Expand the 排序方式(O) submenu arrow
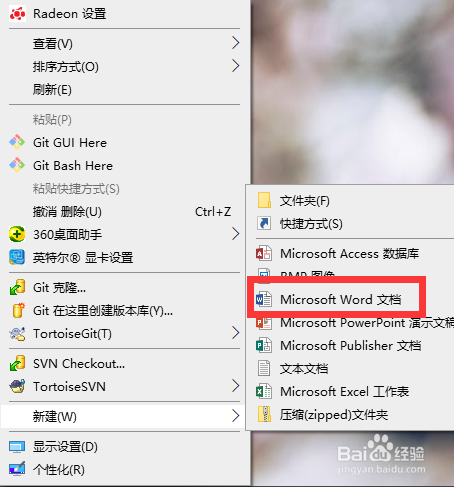 (x=236, y=66)
